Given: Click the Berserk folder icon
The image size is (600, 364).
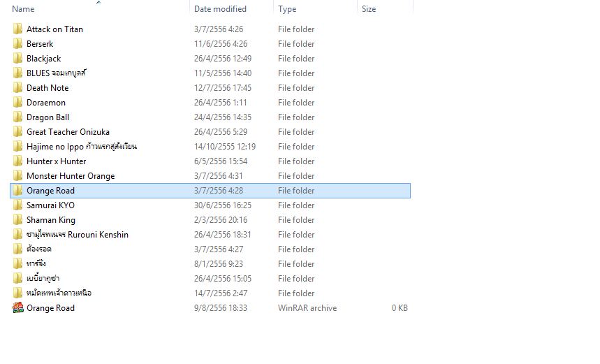Looking at the screenshot, I should tap(17, 43).
